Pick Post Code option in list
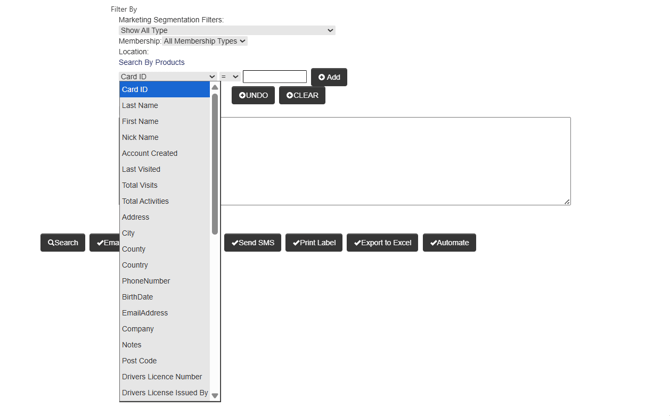 point(139,361)
